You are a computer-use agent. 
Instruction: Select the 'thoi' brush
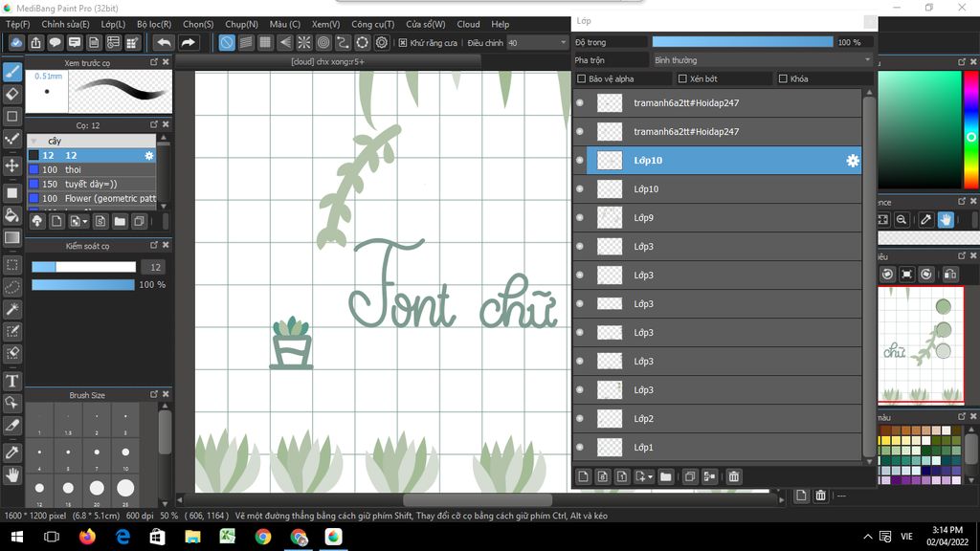tap(91, 170)
